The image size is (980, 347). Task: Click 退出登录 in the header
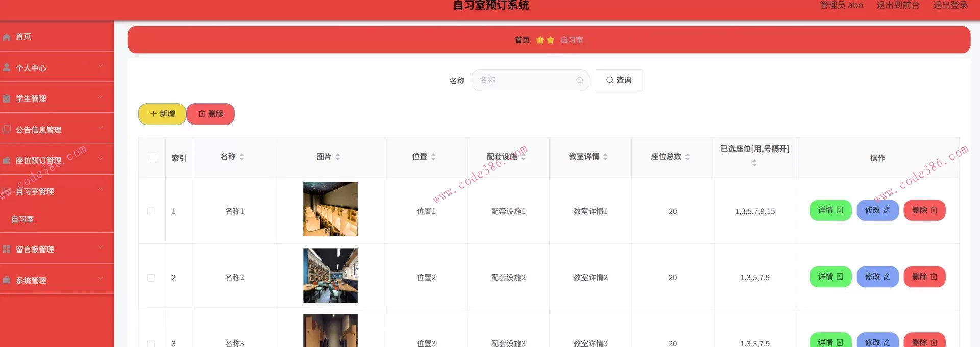950,5
